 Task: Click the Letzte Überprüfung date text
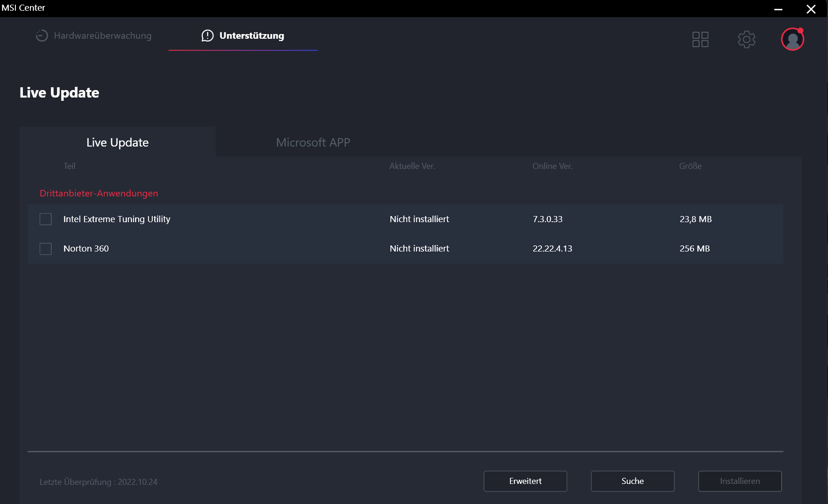pos(99,482)
